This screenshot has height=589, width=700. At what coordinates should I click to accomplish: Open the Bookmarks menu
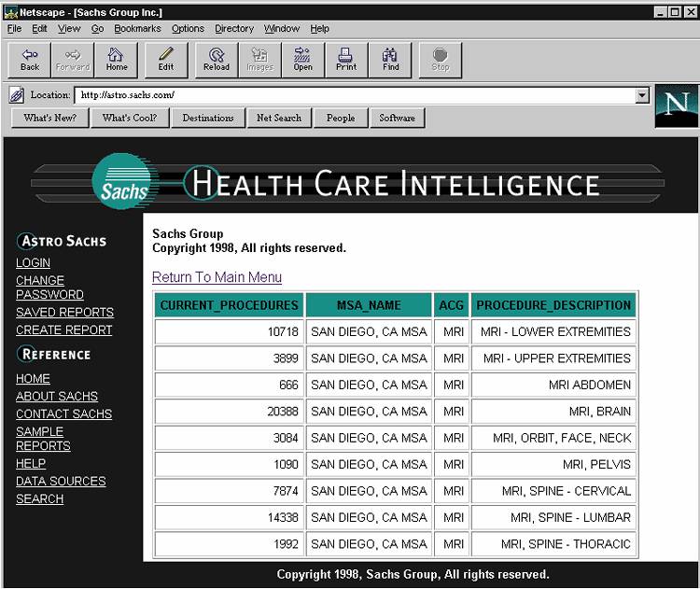tap(137, 29)
